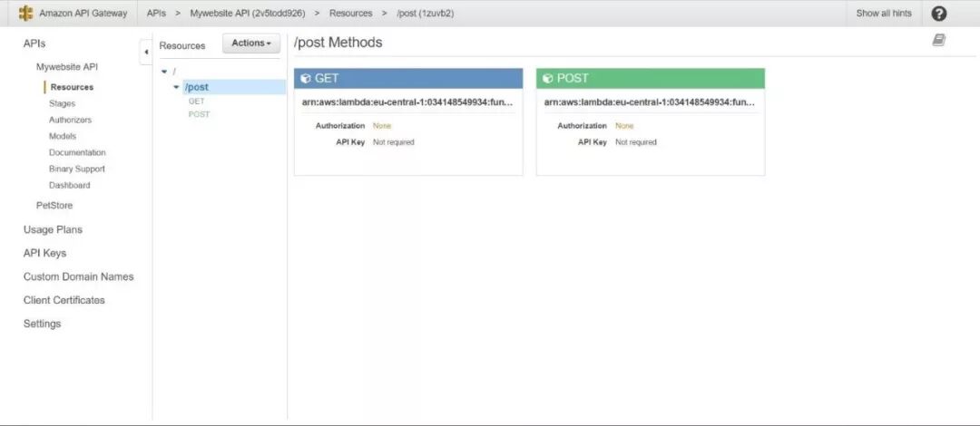Click Resources breadcrumb link

(x=350, y=13)
